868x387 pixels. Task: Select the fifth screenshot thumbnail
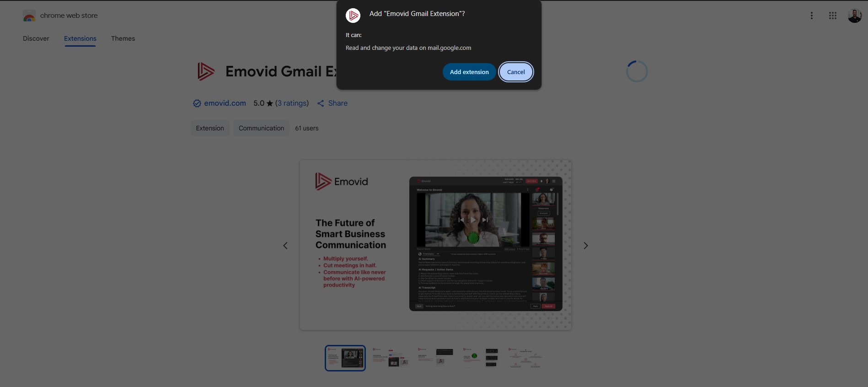point(525,358)
